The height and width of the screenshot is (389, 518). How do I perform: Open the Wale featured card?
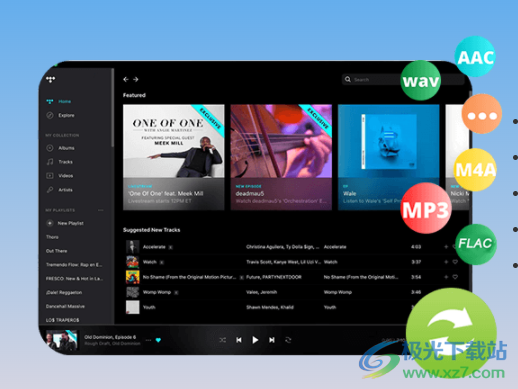click(389, 157)
